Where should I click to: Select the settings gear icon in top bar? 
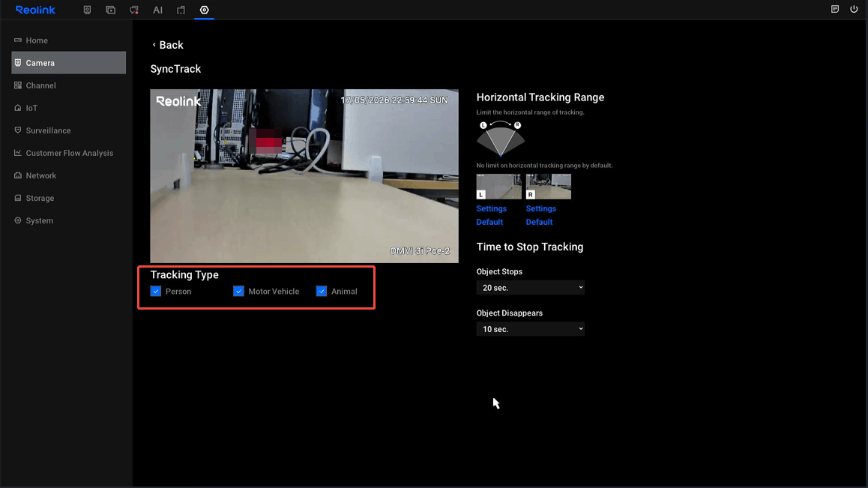[205, 10]
